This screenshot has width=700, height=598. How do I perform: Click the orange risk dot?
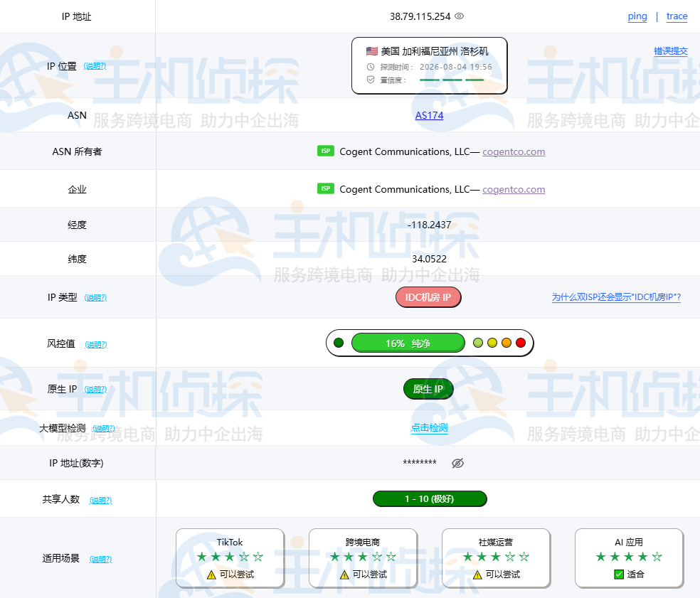(x=507, y=343)
